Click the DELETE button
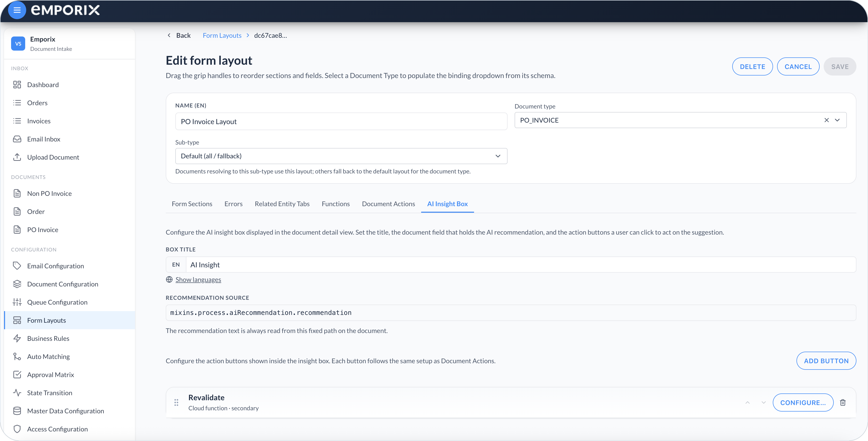The height and width of the screenshot is (441, 868). coord(752,67)
